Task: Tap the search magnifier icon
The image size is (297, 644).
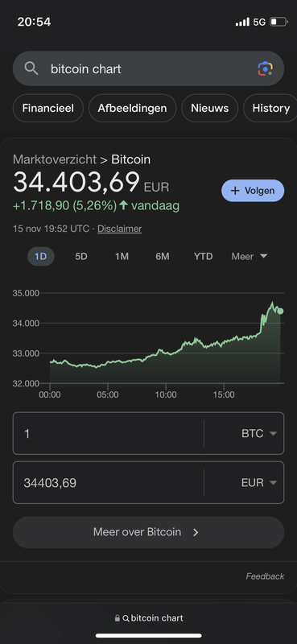Action: 31,68
